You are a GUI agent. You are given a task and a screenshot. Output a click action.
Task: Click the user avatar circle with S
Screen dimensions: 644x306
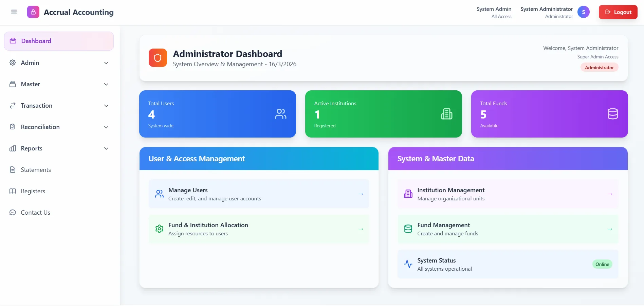click(x=583, y=12)
